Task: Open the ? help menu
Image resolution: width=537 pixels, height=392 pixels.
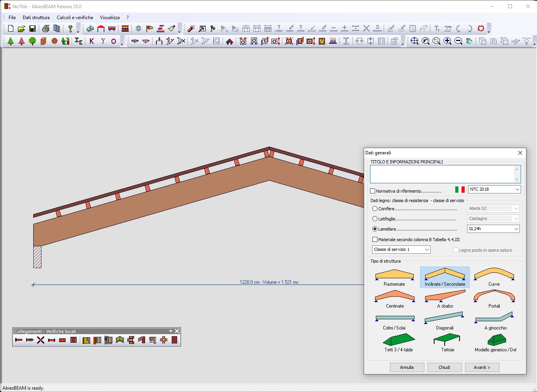Action: pyautogui.click(x=128, y=18)
